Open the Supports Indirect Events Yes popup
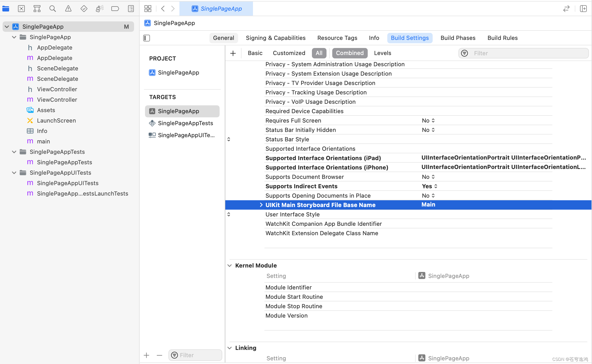Viewport: 592px width, 364px height. point(430,186)
